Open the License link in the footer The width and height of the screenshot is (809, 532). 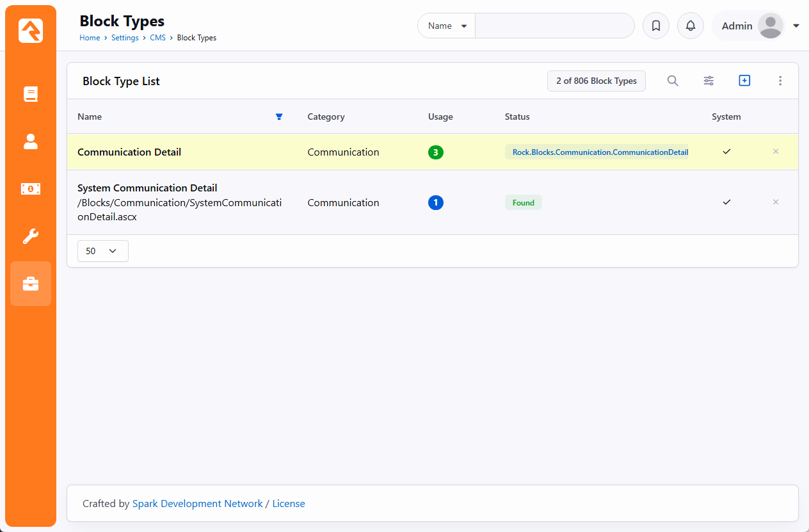coord(289,503)
